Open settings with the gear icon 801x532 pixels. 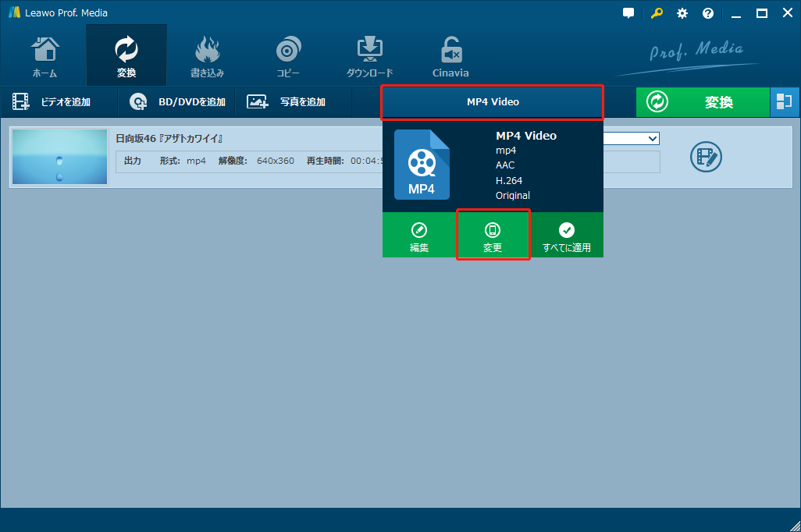682,13
